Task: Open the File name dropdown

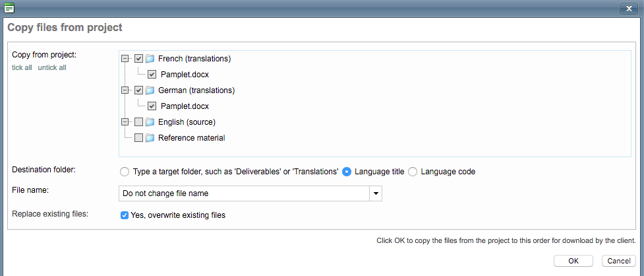Action: [375, 193]
